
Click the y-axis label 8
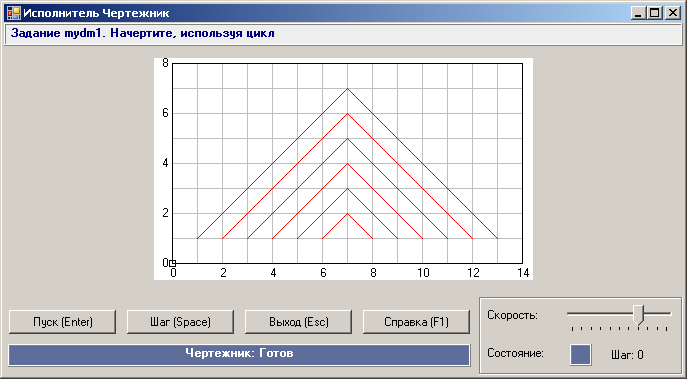[x=165, y=63]
